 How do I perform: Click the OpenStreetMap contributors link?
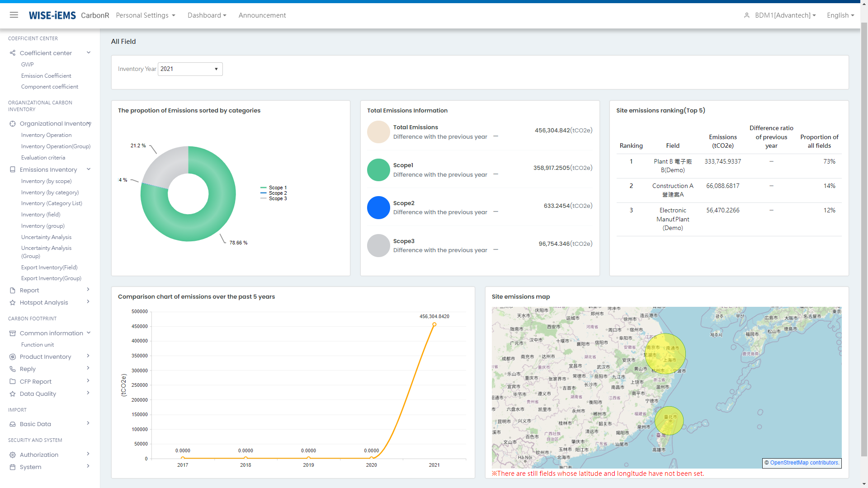tap(804, 463)
